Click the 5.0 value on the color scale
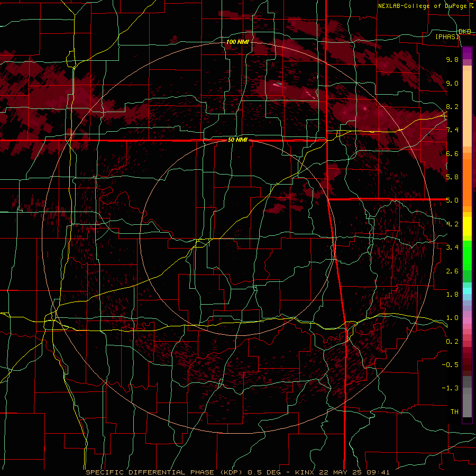 pos(452,200)
